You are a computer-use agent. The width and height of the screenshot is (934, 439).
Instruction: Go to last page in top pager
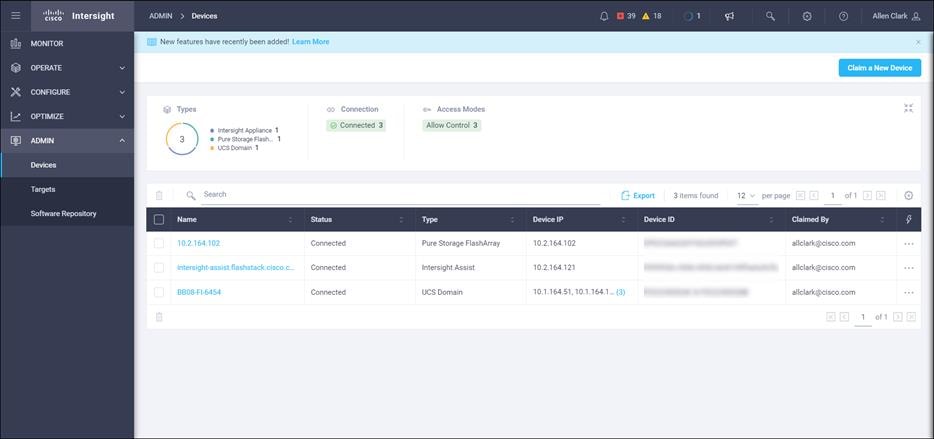(881, 195)
